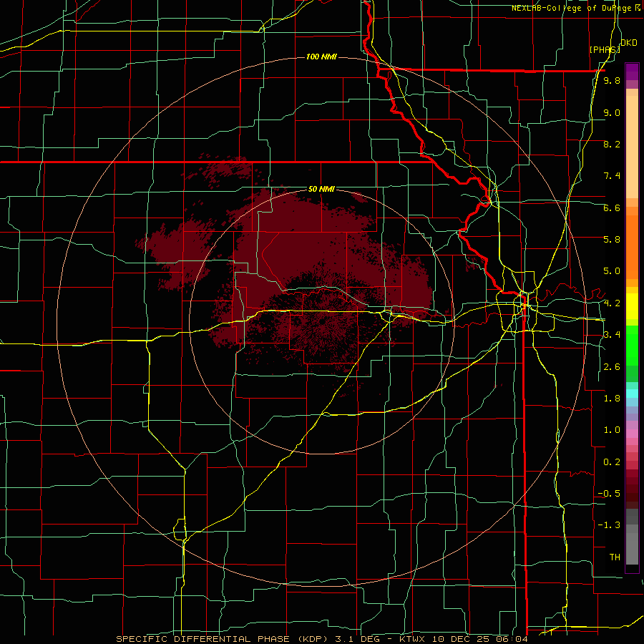Click the 7.4 value on the color scale

(x=612, y=176)
